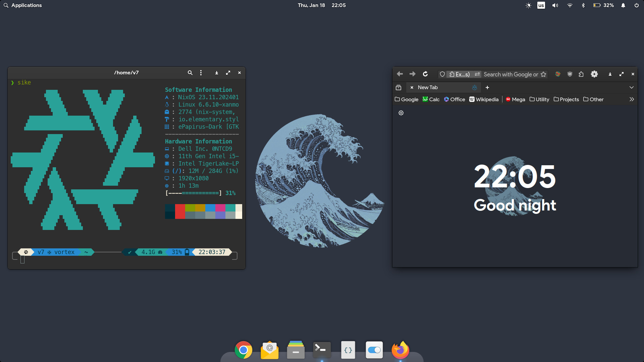
Task: Open the Office bookmark
Action: point(454,100)
